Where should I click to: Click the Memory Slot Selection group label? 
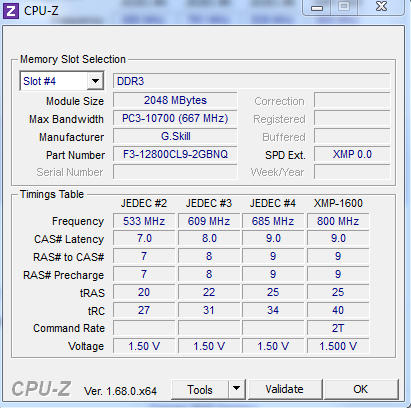pos(73,59)
